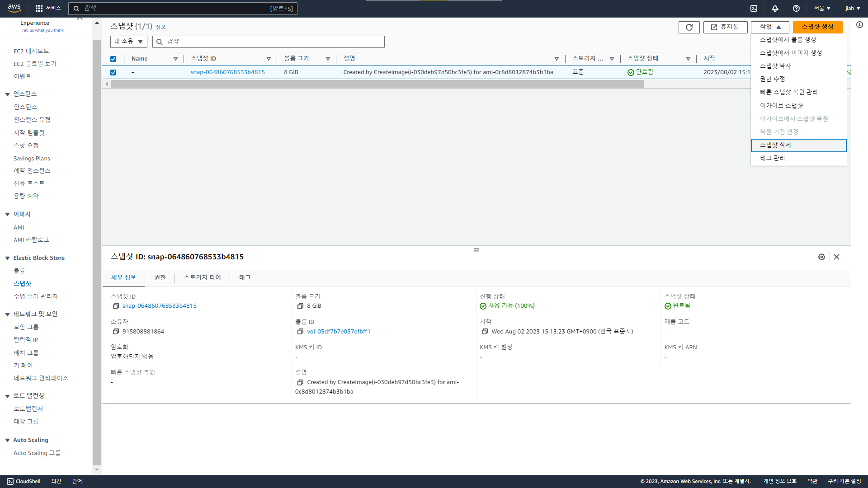Open CloudShell icon in top navigation bar
This screenshot has height=488, width=868.
point(754,9)
